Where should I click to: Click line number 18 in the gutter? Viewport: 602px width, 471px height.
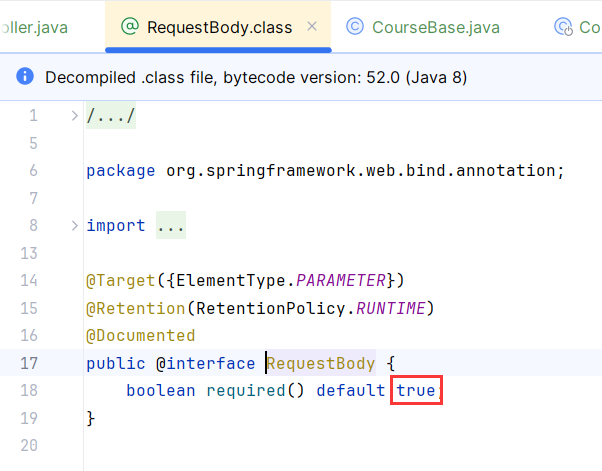29,390
